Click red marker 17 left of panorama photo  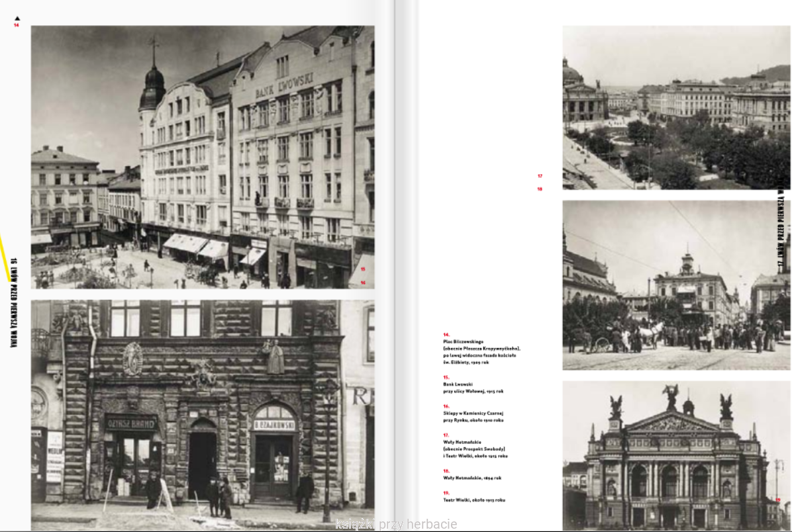click(x=540, y=176)
